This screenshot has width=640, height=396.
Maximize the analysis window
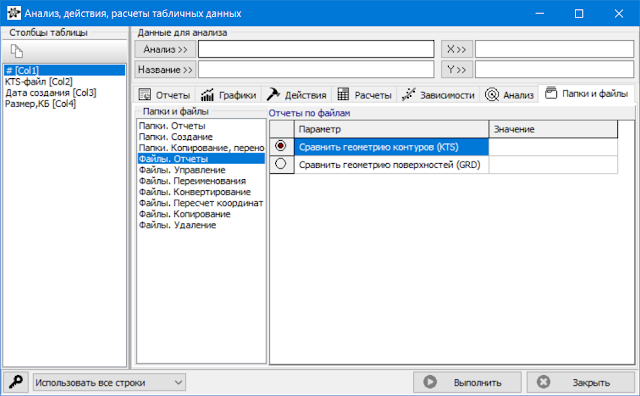coord(579,13)
